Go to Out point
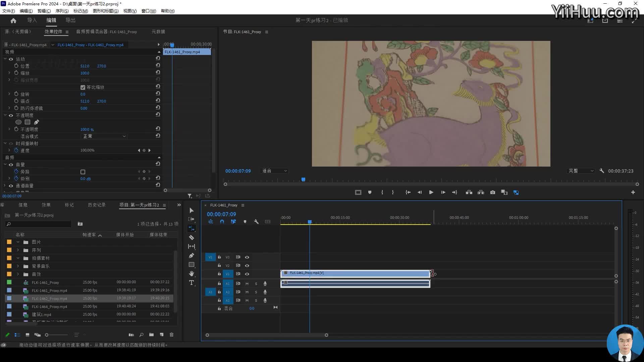 454,192
